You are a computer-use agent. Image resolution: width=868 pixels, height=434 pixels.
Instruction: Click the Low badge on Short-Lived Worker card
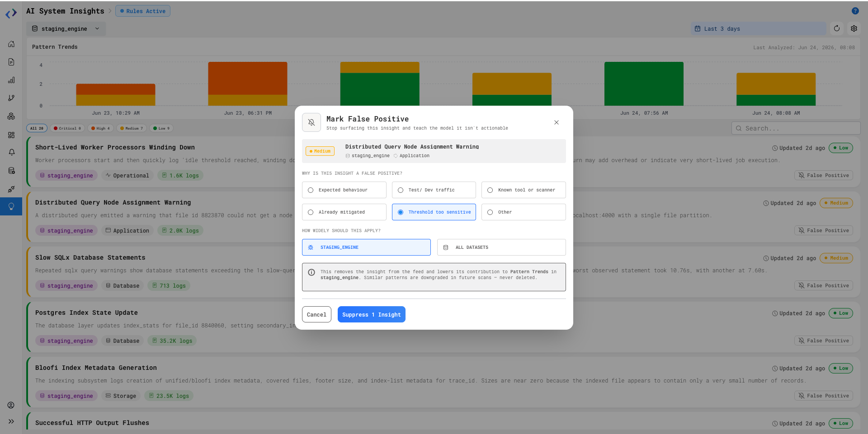point(840,148)
